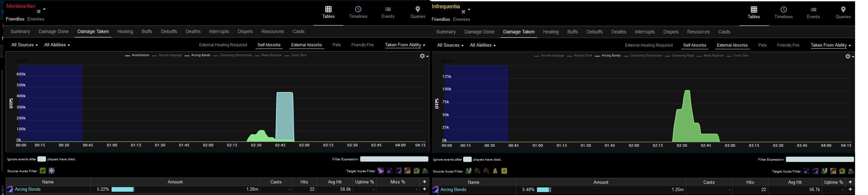Screen dimensions: 868x195
Task: Switch to Deaths tab in Infrequentia panel
Action: click(619, 32)
